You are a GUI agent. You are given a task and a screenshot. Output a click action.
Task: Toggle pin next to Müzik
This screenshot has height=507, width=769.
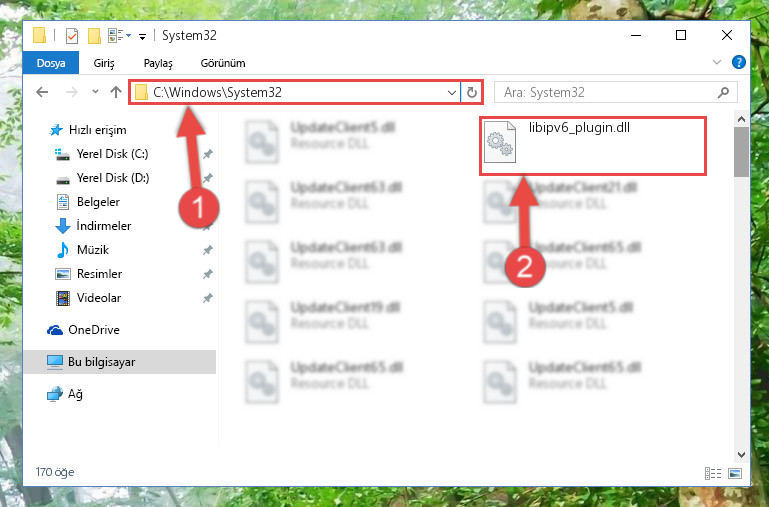208,250
